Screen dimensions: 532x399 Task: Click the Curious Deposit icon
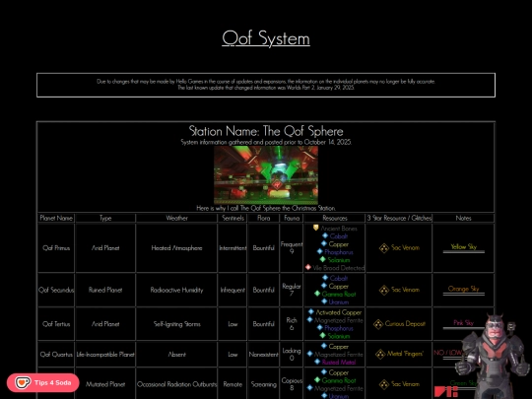coord(378,324)
